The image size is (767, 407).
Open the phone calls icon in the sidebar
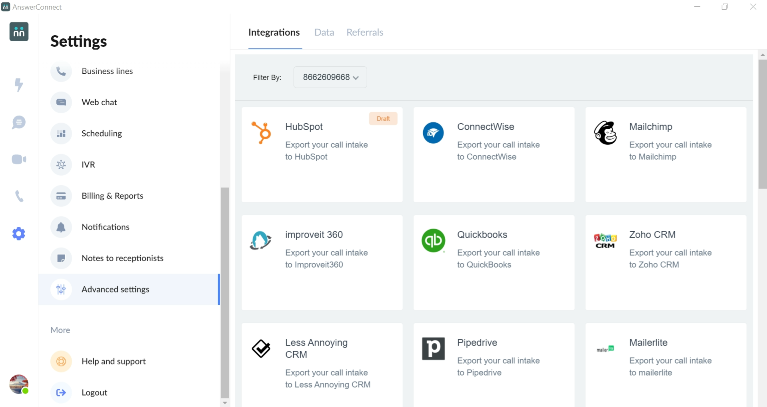[19, 196]
